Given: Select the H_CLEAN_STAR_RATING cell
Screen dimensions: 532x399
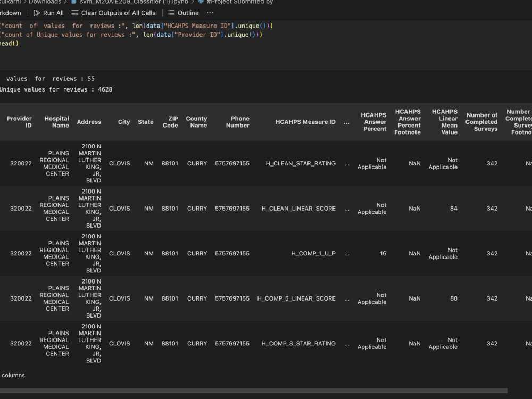Looking at the screenshot, I should [x=301, y=163].
